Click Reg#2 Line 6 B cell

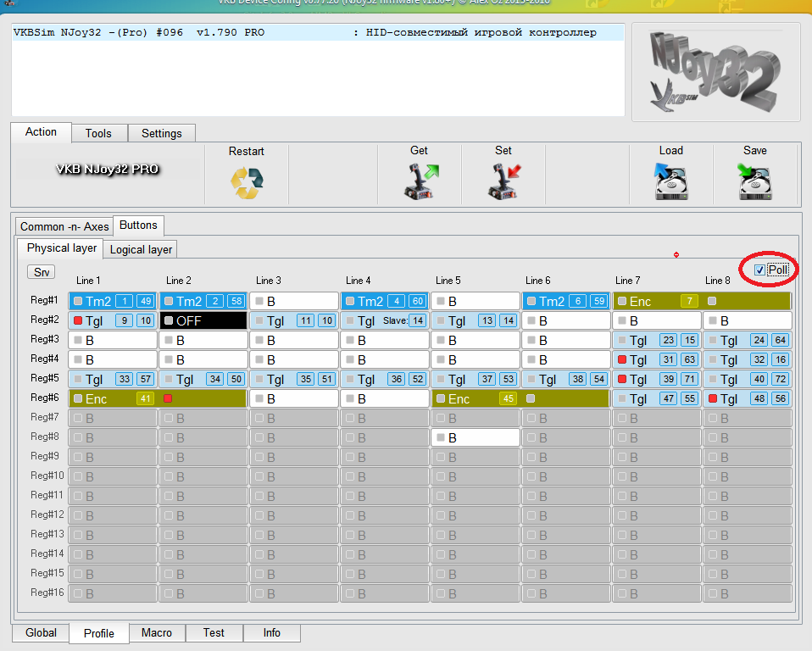tap(566, 320)
